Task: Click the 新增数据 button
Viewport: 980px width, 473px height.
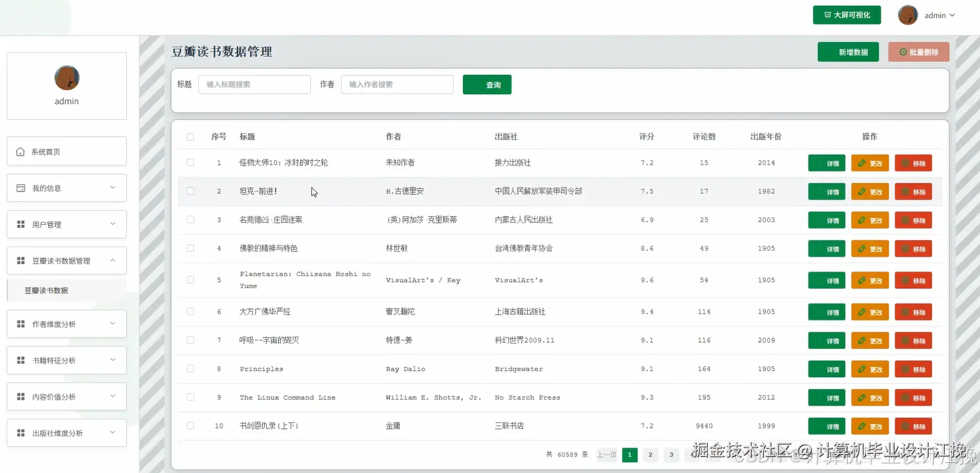Action: 849,52
